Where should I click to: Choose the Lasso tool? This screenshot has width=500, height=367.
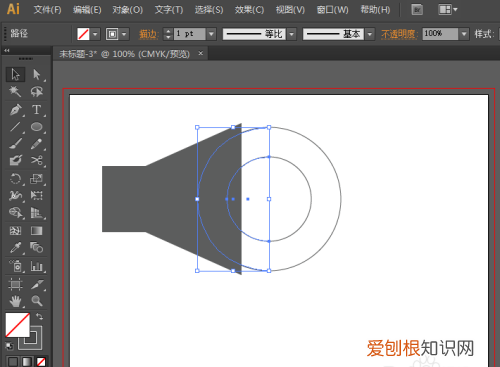[x=37, y=91]
